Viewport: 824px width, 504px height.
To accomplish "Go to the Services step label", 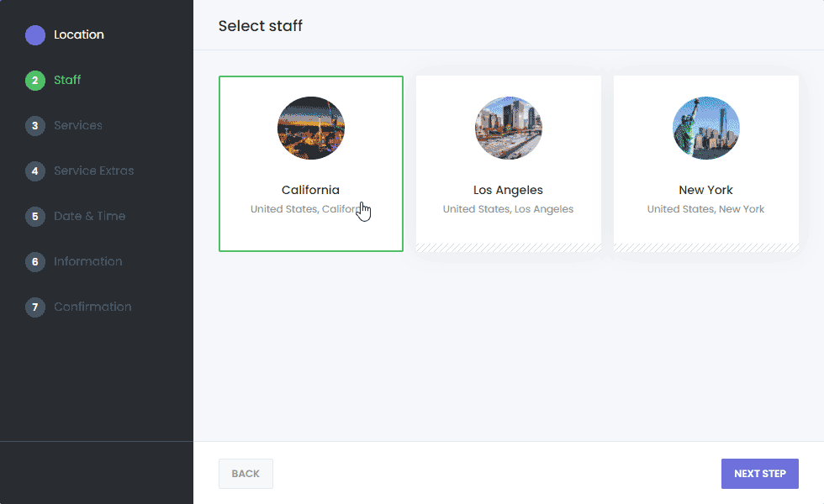I will (x=78, y=125).
